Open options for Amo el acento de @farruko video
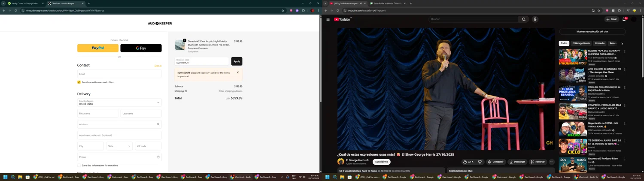Image resolution: width=644 pixels, height=181 pixels. coord(625,69)
